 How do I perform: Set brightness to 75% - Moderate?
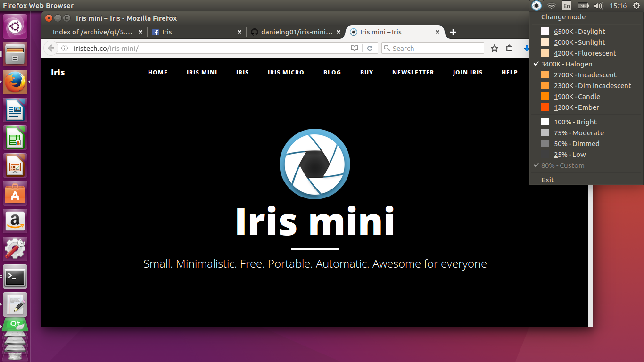click(x=586, y=133)
